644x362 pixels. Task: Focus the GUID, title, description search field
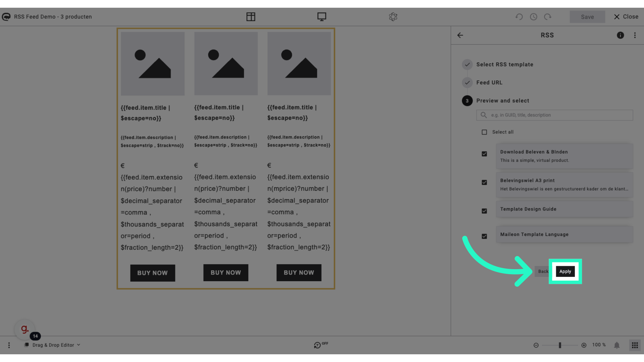[554, 115]
